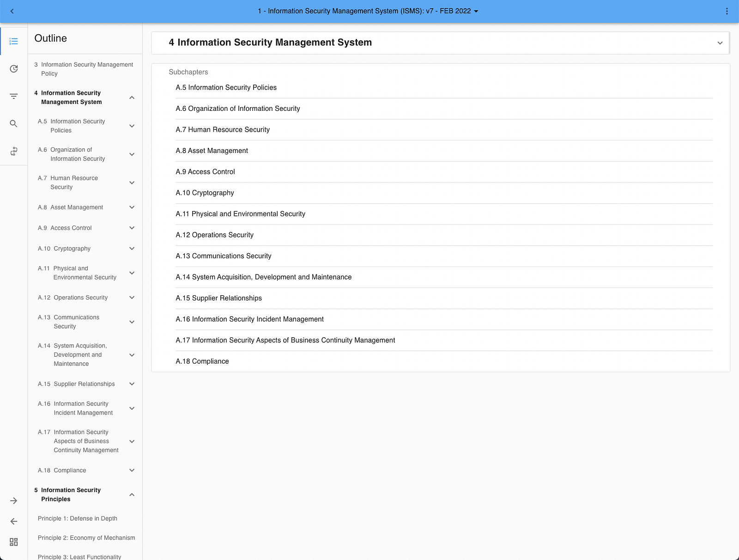Open the ISMS v7 FEB 2022 document dropdown
This screenshot has height=560, width=739.
[x=368, y=11]
